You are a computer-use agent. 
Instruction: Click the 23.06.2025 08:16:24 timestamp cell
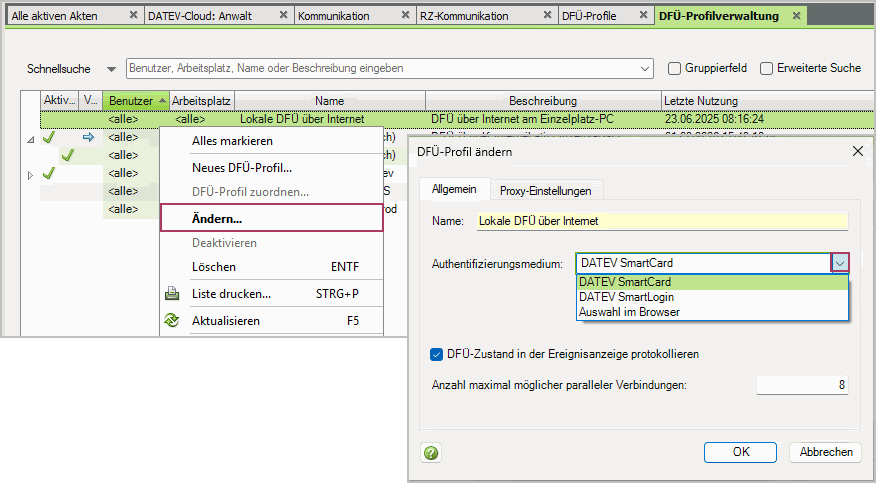pyautogui.click(x=714, y=119)
